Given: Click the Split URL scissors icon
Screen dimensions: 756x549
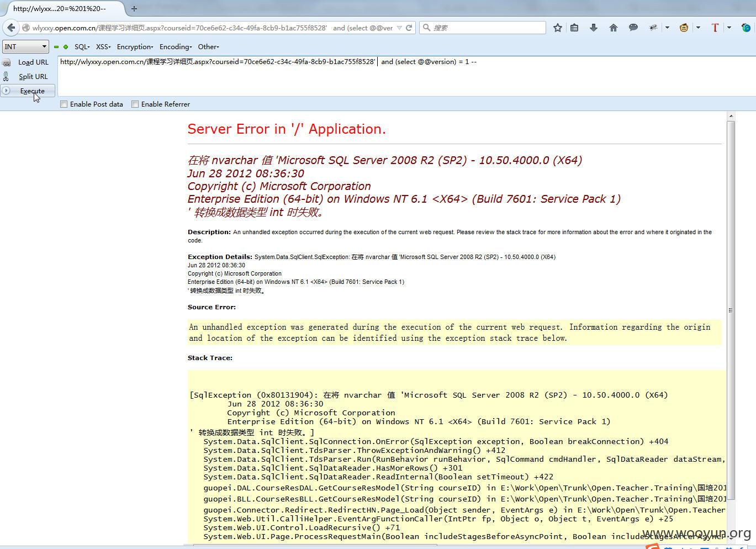Looking at the screenshot, I should tap(6, 77).
